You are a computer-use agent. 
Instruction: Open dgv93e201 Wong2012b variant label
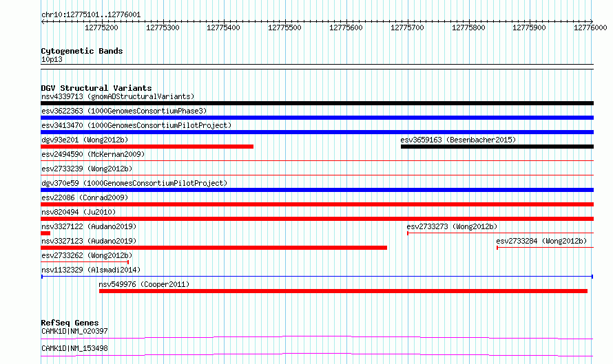pos(85,140)
